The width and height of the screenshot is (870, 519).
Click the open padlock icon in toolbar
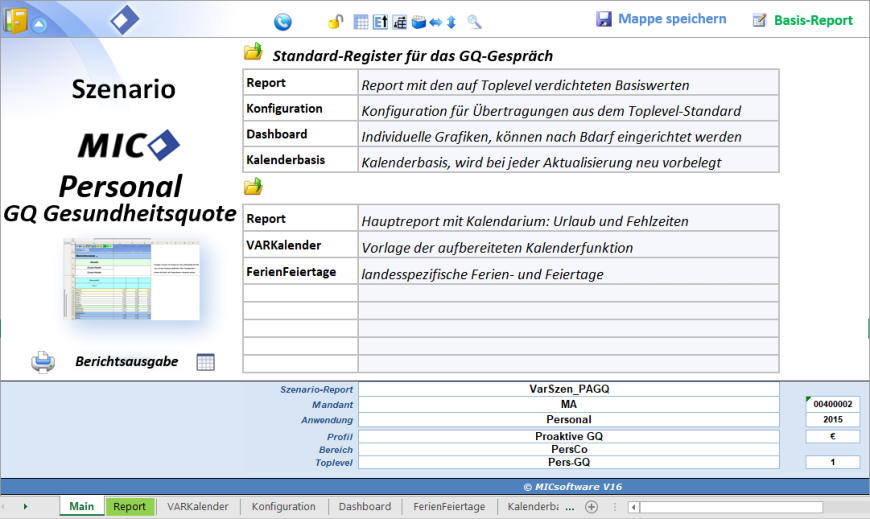point(336,21)
